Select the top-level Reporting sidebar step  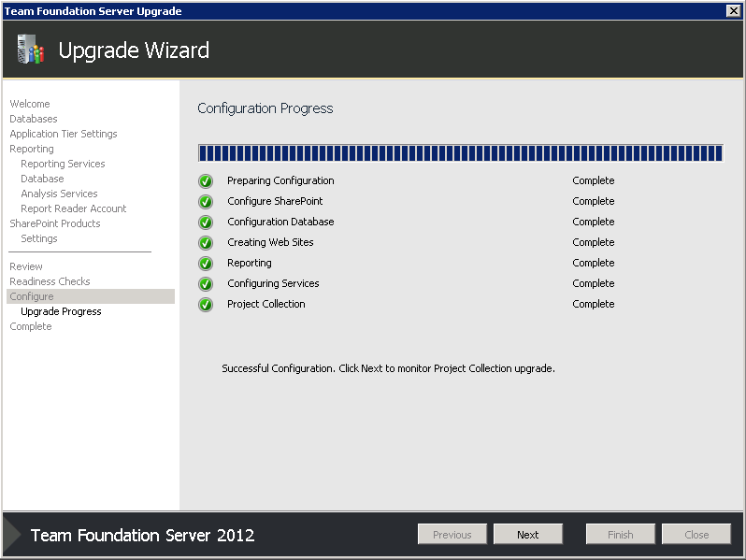[x=32, y=149]
